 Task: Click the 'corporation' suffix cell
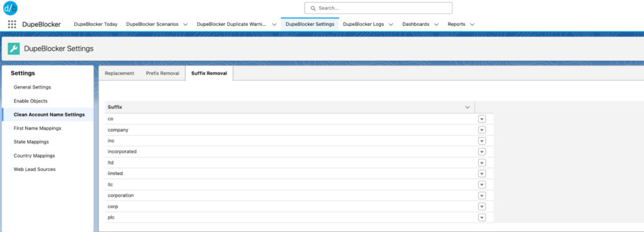coord(289,196)
